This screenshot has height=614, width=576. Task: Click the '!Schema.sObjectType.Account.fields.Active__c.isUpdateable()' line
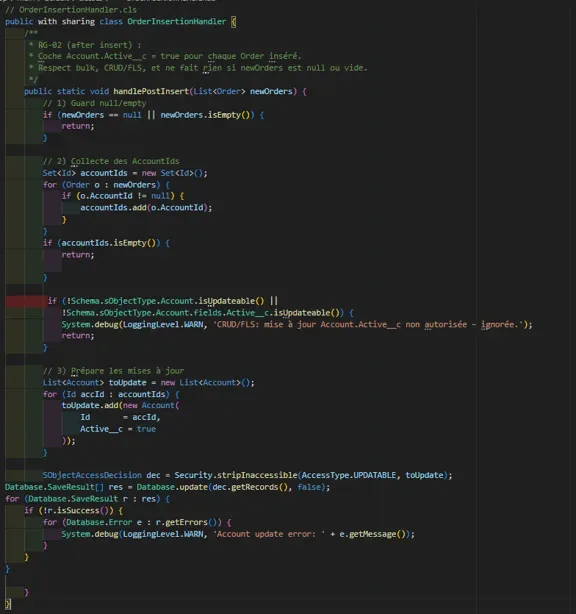tap(208, 312)
